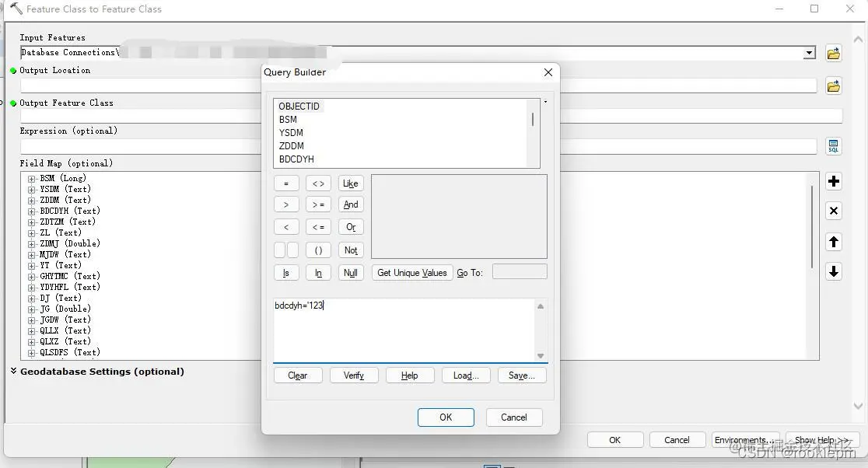
Task: Click Cancel in Feature Class to Feature Class window
Action: click(x=677, y=440)
